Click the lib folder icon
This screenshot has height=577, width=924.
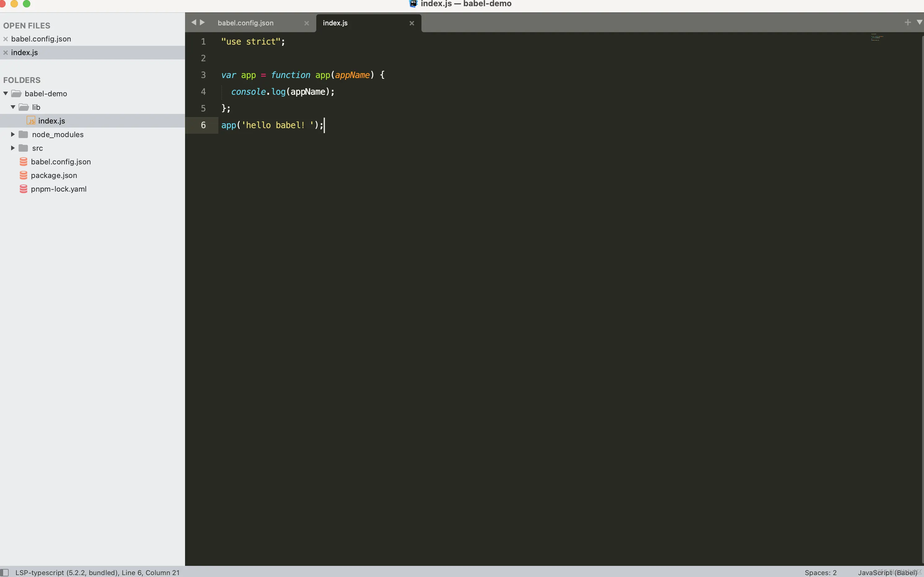(x=24, y=107)
